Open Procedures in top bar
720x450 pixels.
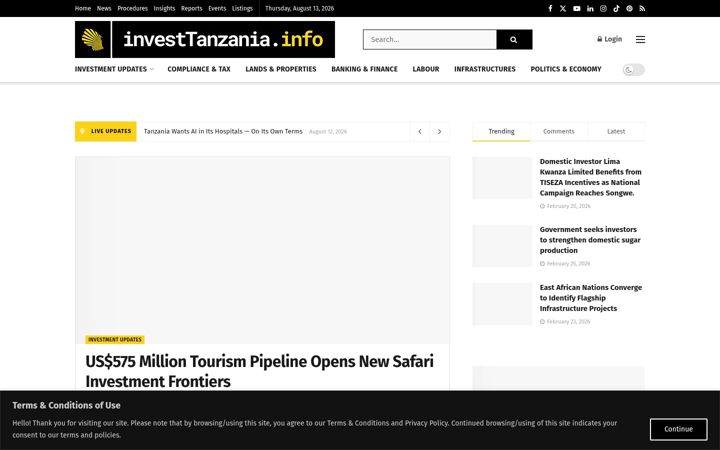point(132,8)
